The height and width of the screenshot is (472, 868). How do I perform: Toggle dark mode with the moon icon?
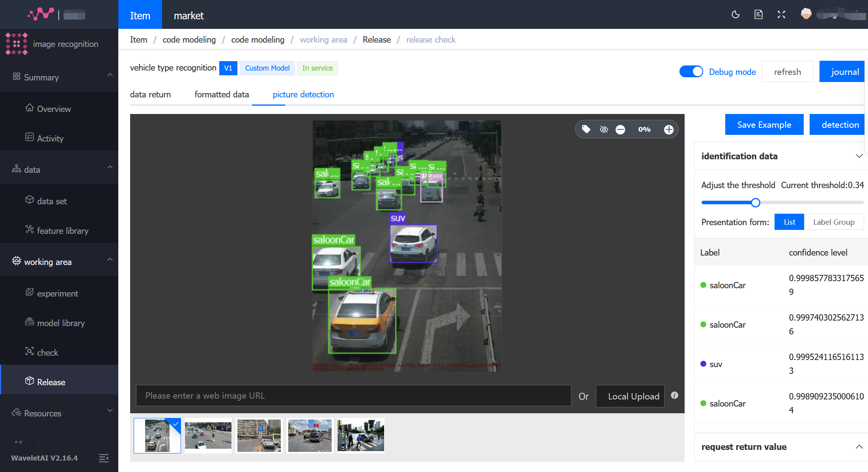735,14
